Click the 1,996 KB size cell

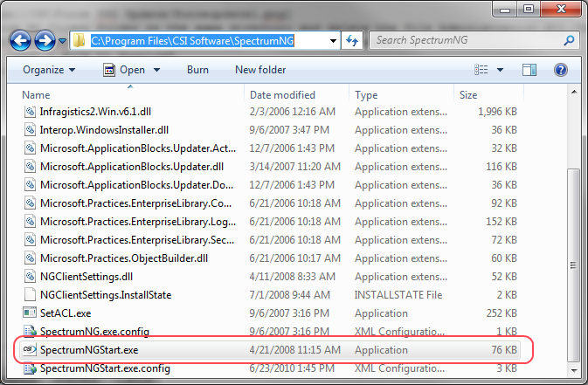(x=497, y=112)
